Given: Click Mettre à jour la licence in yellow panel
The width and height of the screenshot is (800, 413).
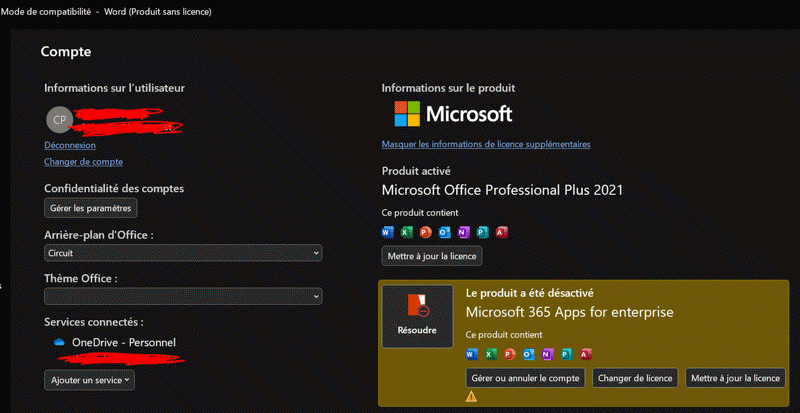Looking at the screenshot, I should [x=735, y=378].
